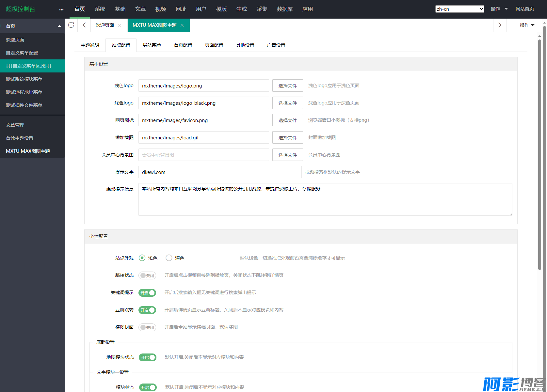Viewport: 547px width, 392px height.
Task: Select the 深色 site appearance radio button
Action: pyautogui.click(x=169, y=258)
